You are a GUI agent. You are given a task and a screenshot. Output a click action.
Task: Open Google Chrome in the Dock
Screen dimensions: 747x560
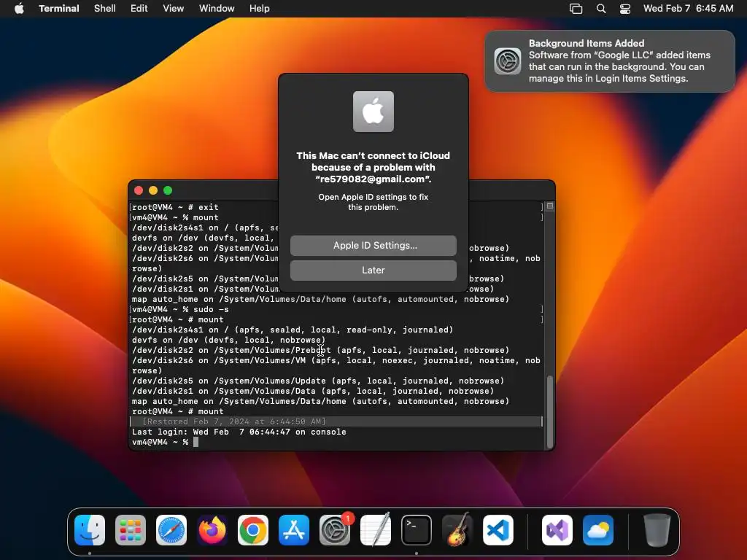click(x=253, y=530)
